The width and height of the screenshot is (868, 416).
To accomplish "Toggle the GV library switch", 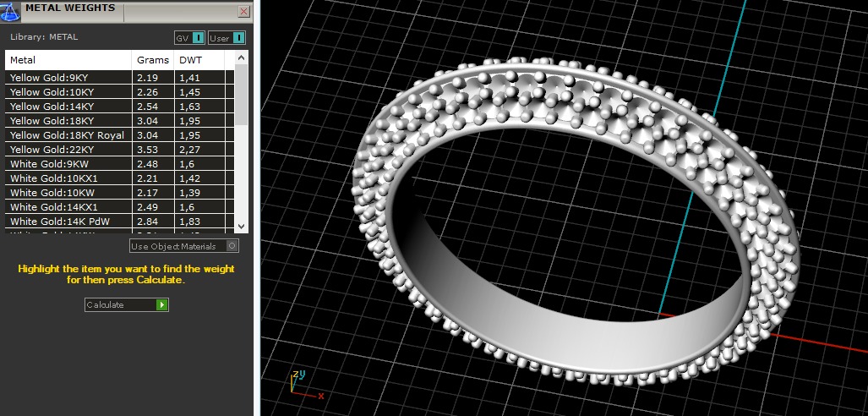I will (190, 38).
